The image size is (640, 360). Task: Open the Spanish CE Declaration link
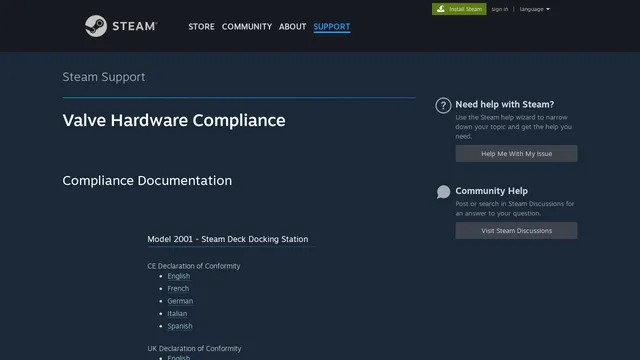pyautogui.click(x=180, y=326)
